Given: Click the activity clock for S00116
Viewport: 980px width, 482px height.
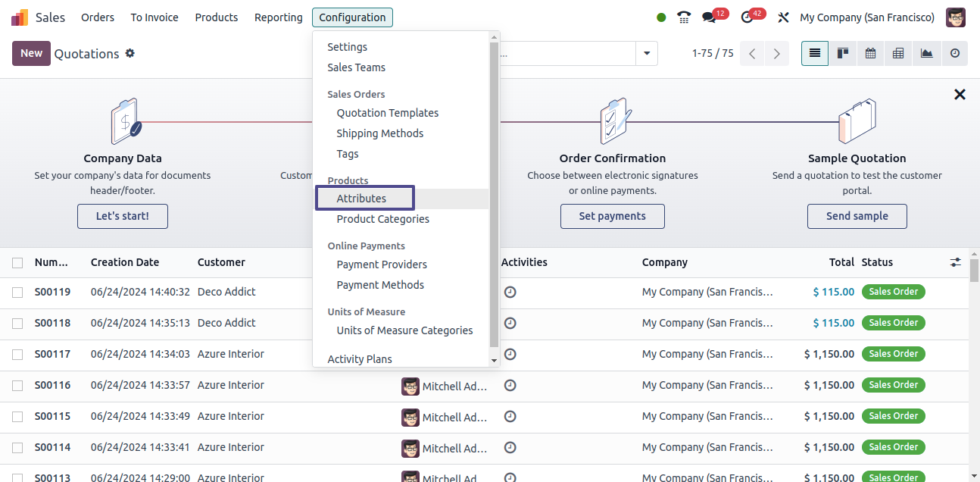Looking at the screenshot, I should pos(510,385).
